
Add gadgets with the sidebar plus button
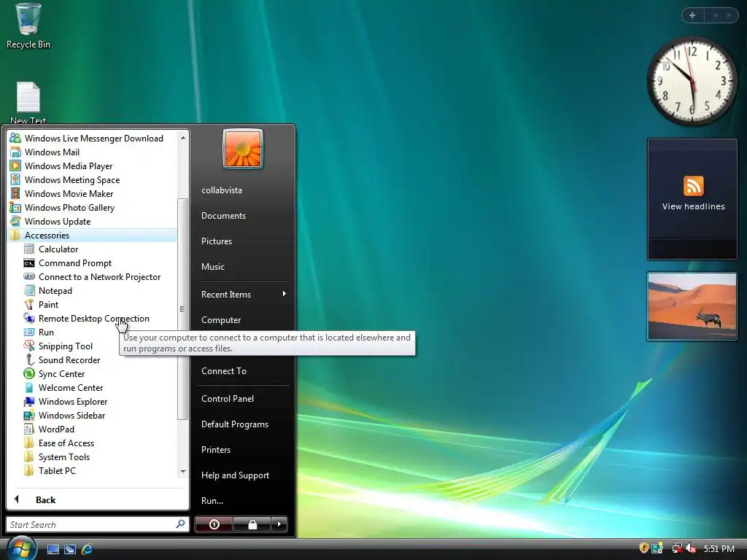coord(692,15)
